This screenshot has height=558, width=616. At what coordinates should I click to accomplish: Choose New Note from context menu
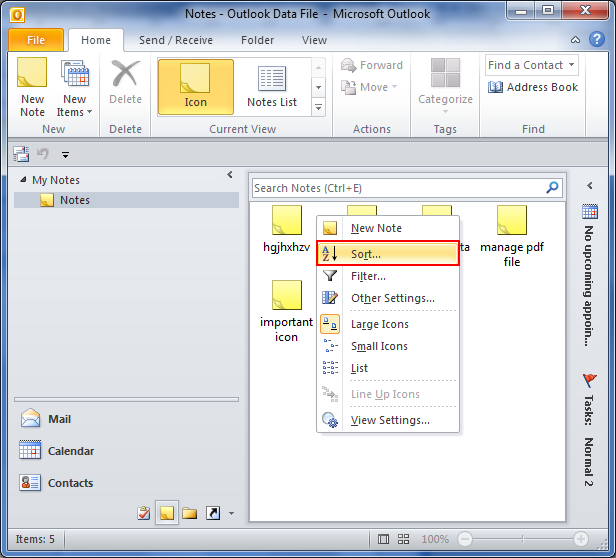pos(388,228)
